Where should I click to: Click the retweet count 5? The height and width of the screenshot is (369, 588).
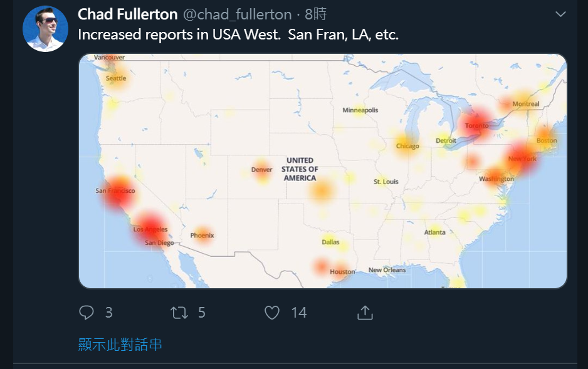pos(202,313)
